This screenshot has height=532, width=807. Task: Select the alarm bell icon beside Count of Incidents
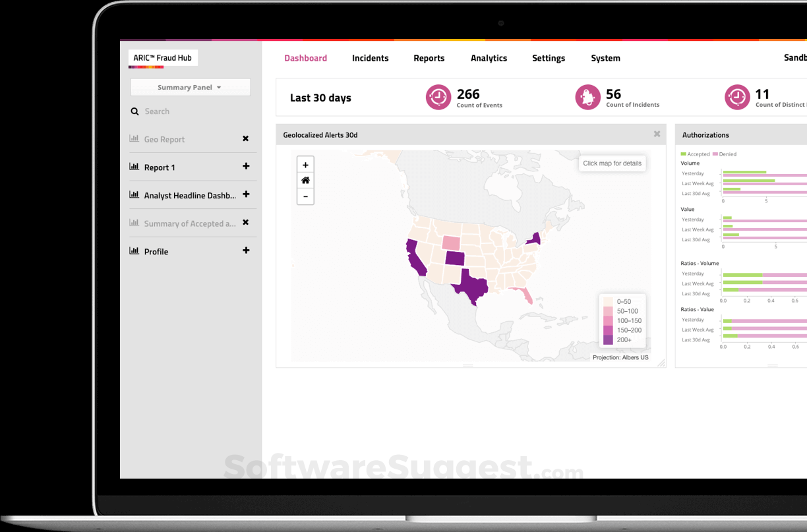coord(587,96)
